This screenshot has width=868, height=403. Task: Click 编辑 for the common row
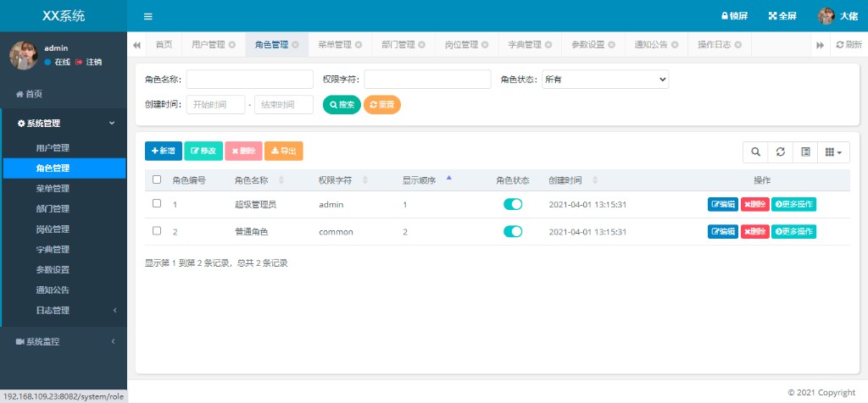[723, 232]
